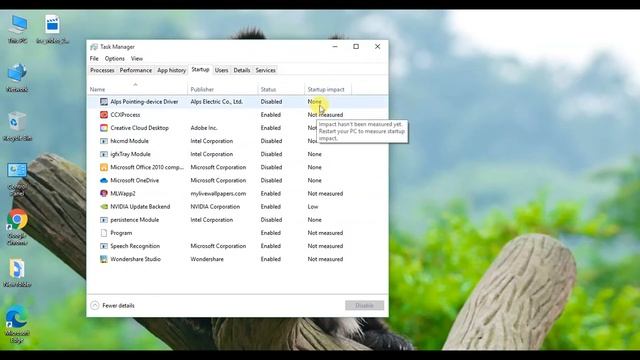Close the Task Manager window

[378, 47]
